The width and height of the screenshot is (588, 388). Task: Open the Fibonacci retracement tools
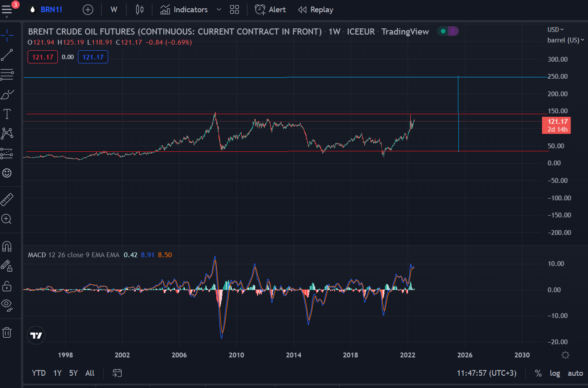7,75
